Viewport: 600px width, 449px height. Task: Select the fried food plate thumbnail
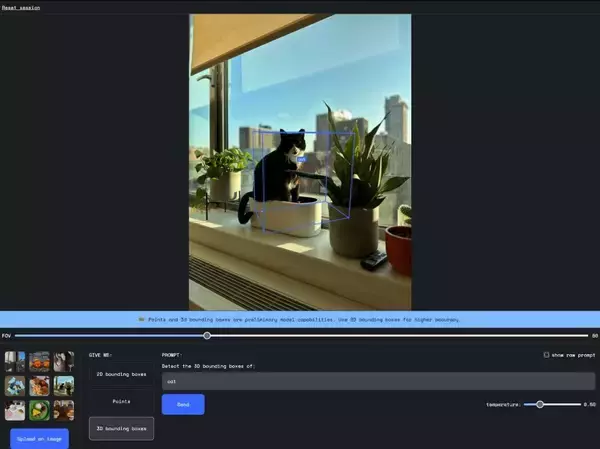[39, 386]
